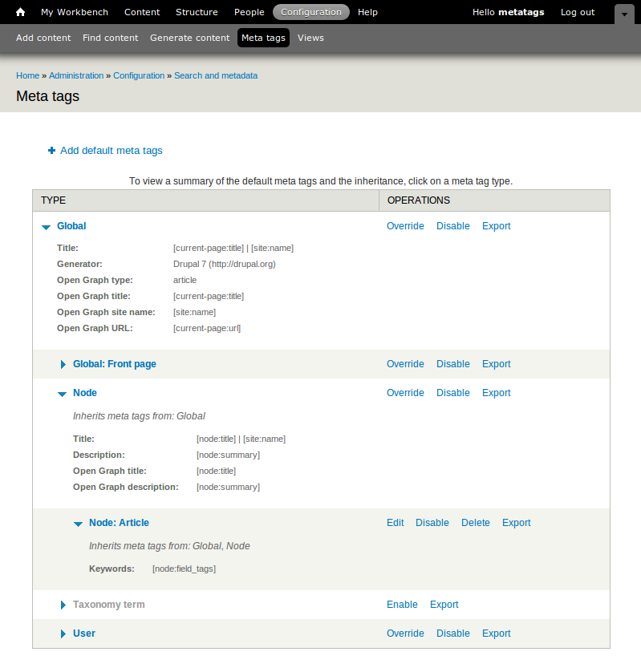Collapse the Node meta tag section
The height and width of the screenshot is (672, 641).
(62, 393)
